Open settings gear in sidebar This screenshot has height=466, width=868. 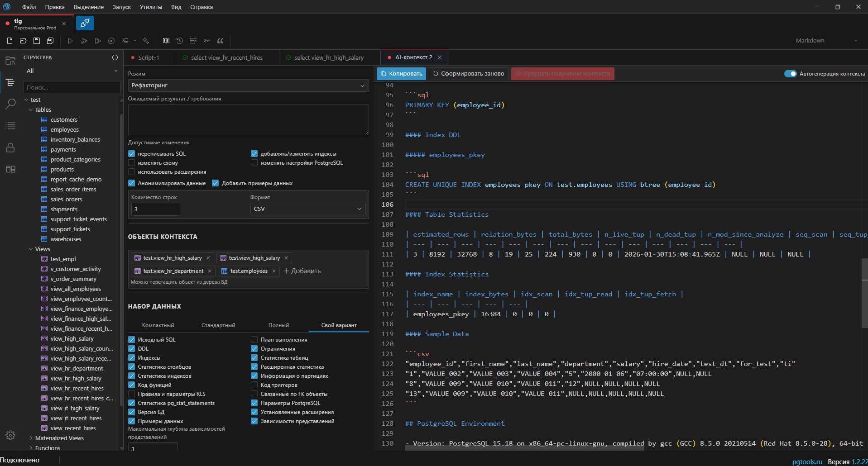pyautogui.click(x=10, y=435)
